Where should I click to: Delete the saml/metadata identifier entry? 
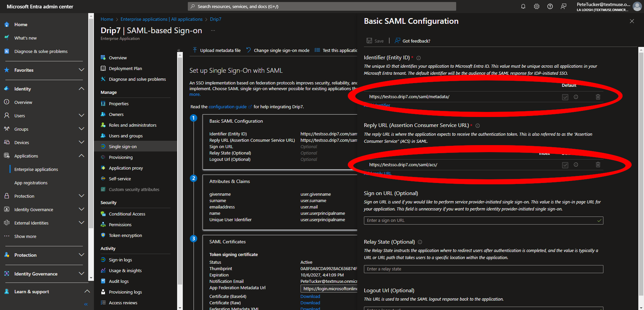point(598,97)
